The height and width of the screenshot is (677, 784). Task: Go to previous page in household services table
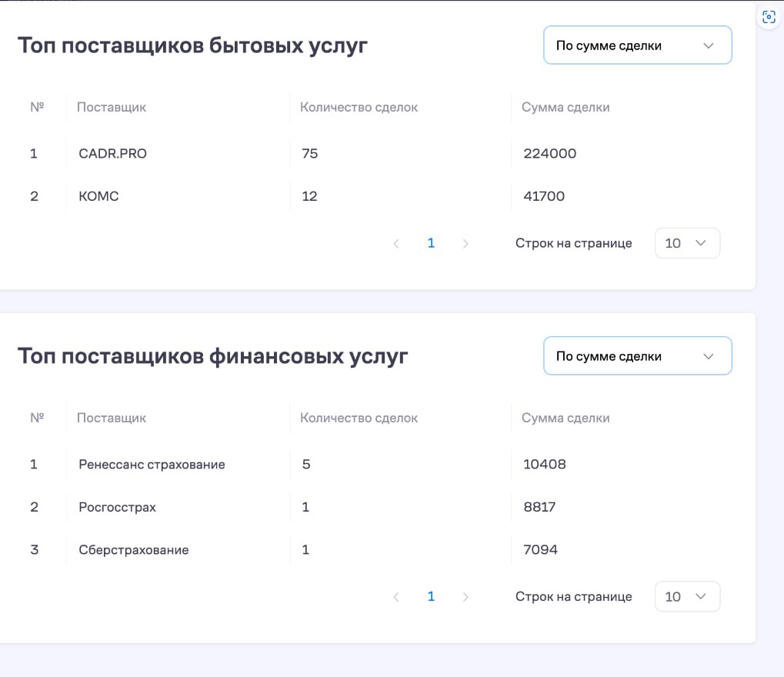(396, 244)
